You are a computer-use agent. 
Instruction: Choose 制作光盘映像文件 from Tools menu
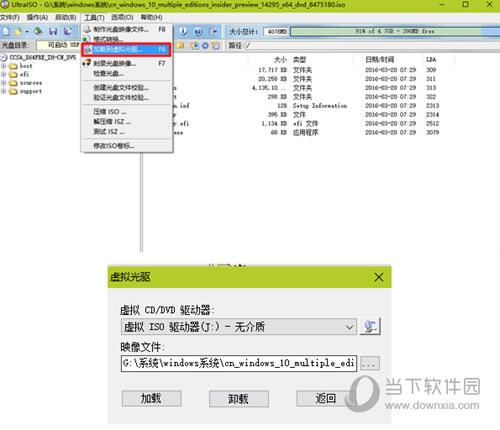(x=127, y=29)
